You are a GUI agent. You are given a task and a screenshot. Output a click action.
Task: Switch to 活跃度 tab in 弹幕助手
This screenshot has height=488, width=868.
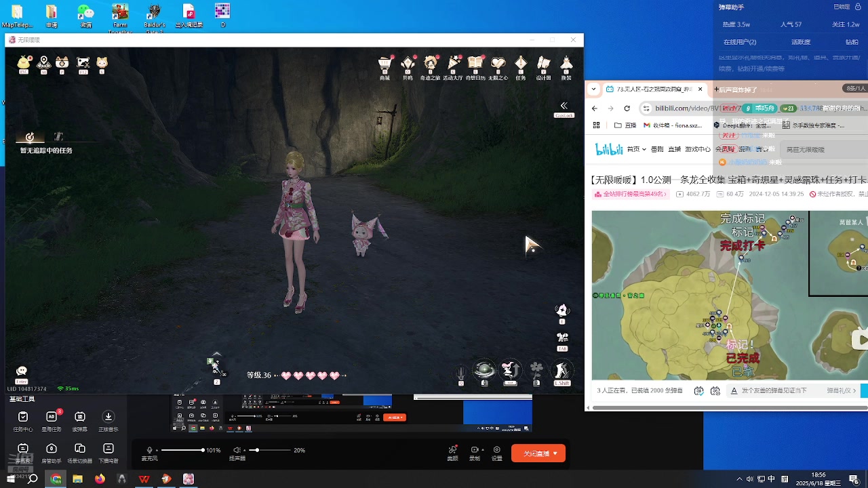tap(801, 42)
